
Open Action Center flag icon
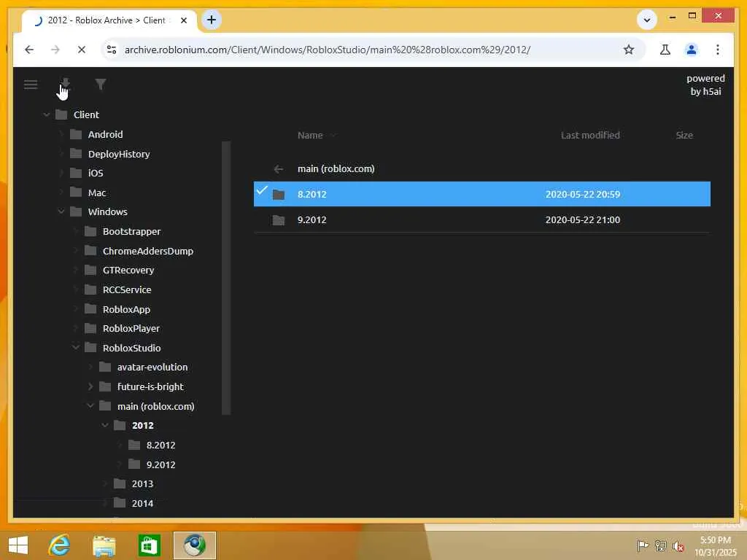(643, 545)
